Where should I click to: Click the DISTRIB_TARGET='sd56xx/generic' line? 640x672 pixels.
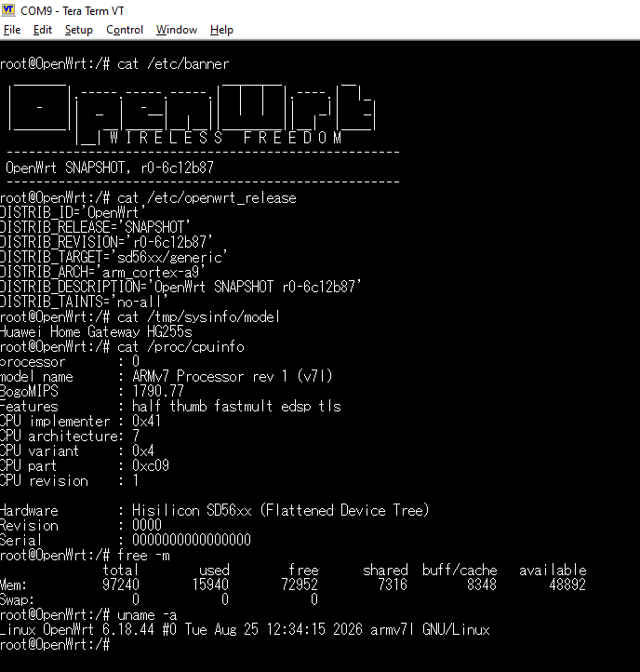113,257
